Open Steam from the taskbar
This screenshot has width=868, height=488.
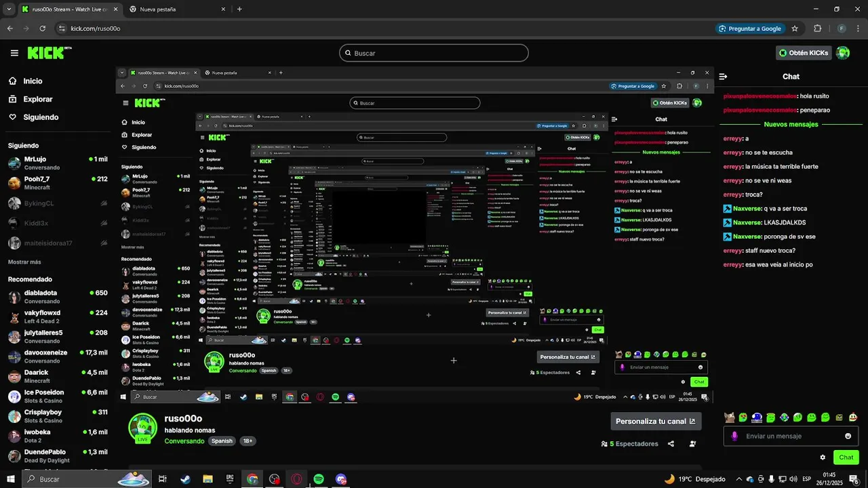pos(185,479)
